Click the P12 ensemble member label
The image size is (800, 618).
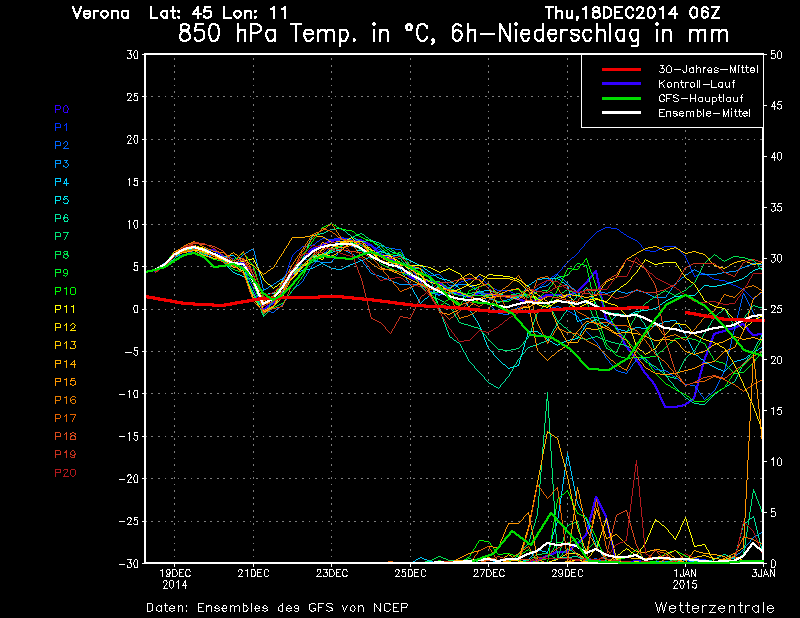point(65,327)
